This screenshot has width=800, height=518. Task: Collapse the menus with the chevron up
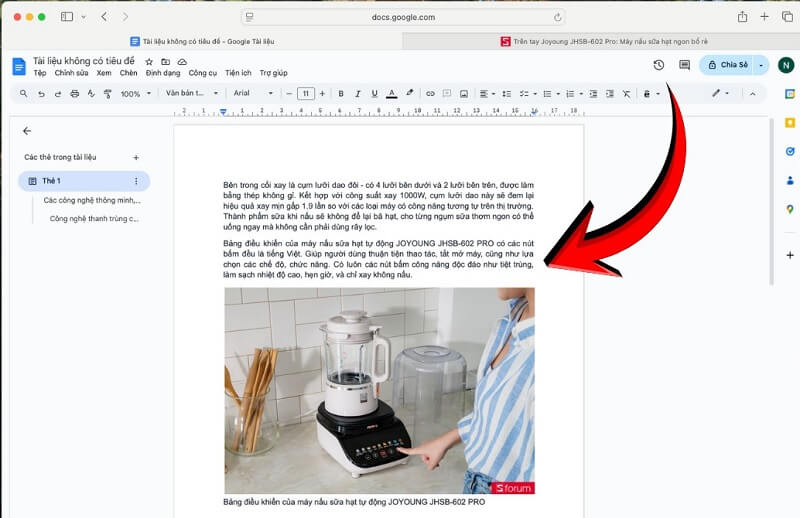pos(752,94)
